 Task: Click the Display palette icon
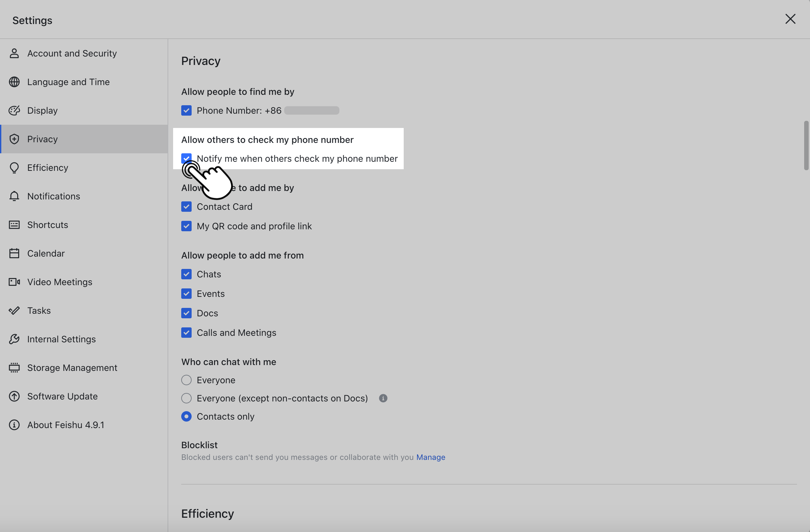point(14,110)
